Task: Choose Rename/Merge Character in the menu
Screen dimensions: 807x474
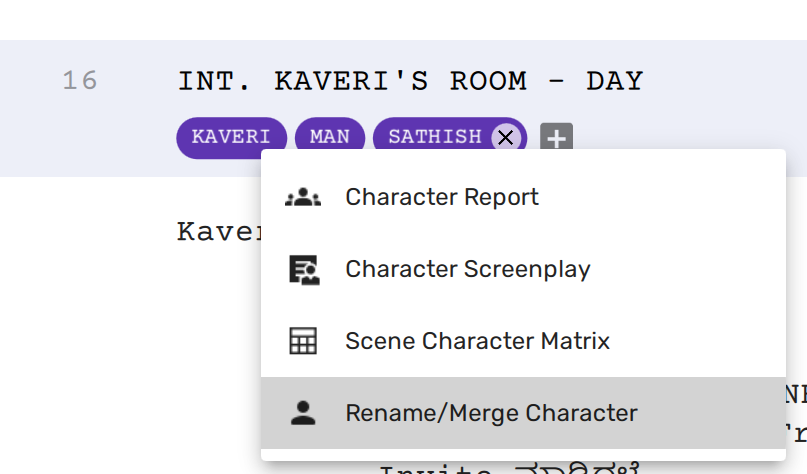Action: (x=491, y=413)
